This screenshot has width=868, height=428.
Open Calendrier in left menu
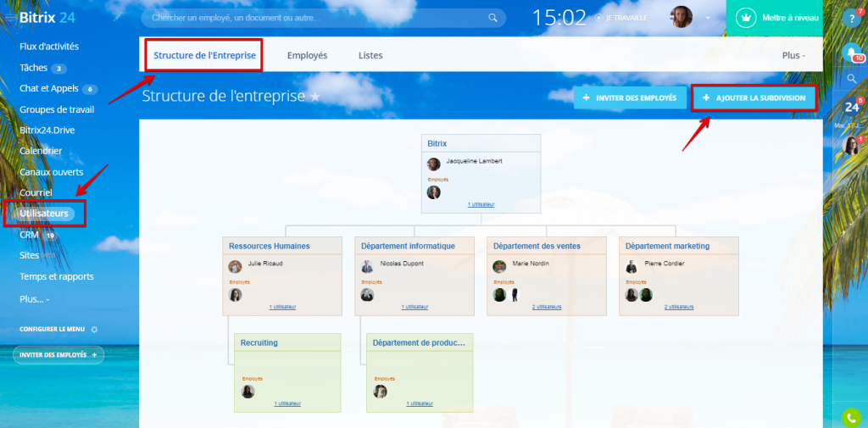(x=41, y=151)
